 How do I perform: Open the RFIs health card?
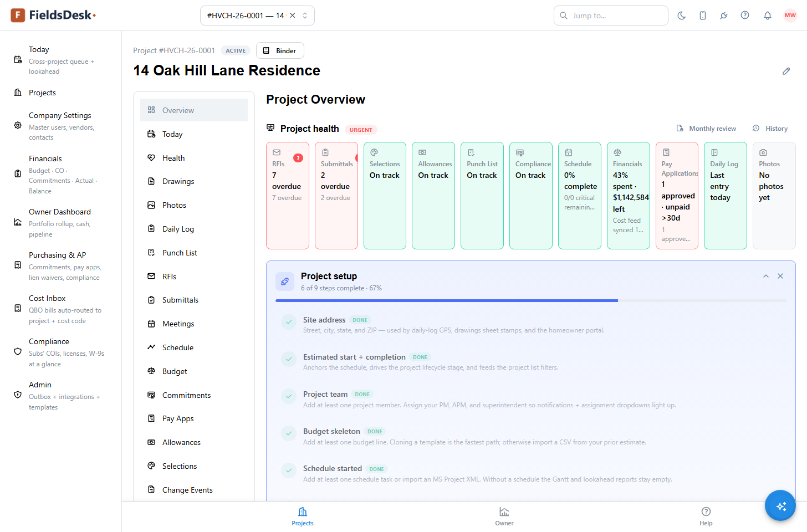click(288, 196)
